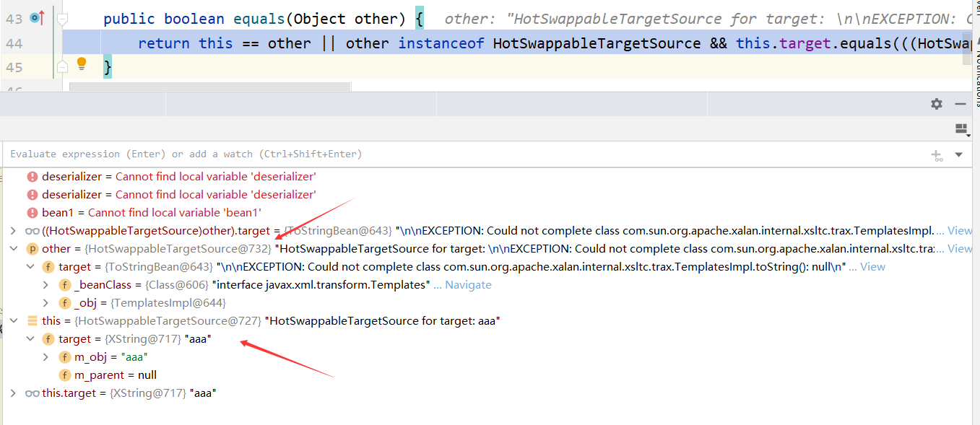Expand _beanClass field node
The width and height of the screenshot is (980, 425).
46,285
